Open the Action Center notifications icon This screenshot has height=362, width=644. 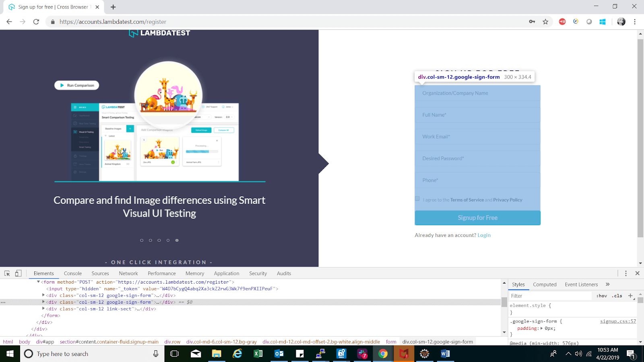tap(631, 354)
